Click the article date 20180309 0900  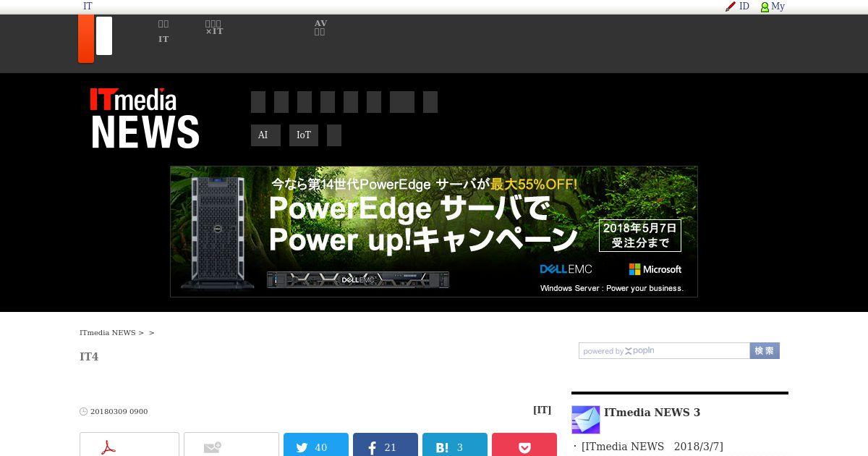(119, 412)
